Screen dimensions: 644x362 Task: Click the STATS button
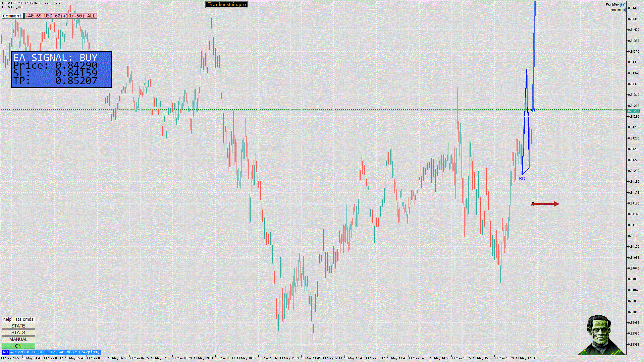(18, 333)
